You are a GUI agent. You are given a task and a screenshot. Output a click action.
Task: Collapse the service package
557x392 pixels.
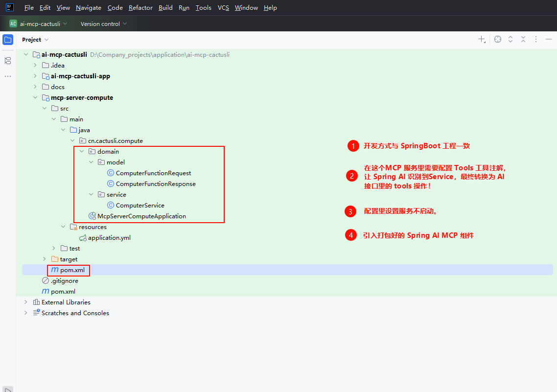(91, 194)
